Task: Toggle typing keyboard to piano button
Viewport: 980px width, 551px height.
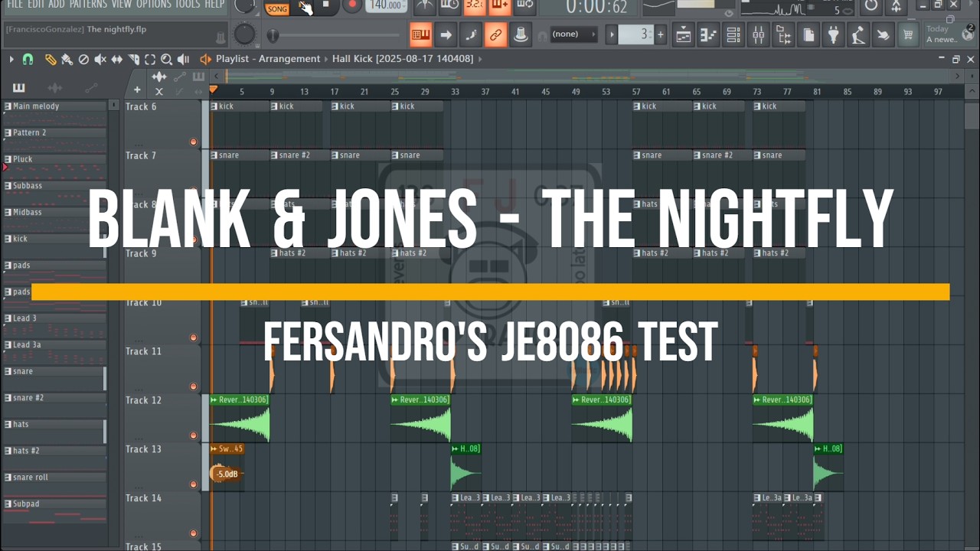Action: tap(420, 34)
